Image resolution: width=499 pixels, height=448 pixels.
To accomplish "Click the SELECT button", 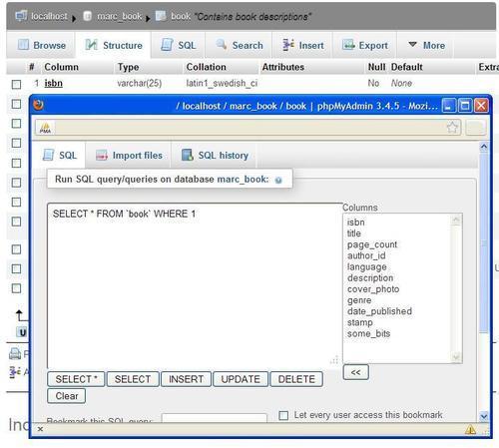I will click(133, 379).
